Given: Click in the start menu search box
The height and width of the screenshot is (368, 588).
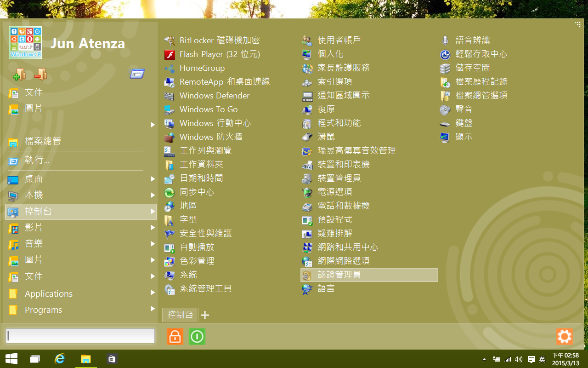Looking at the screenshot, I should pos(80,336).
